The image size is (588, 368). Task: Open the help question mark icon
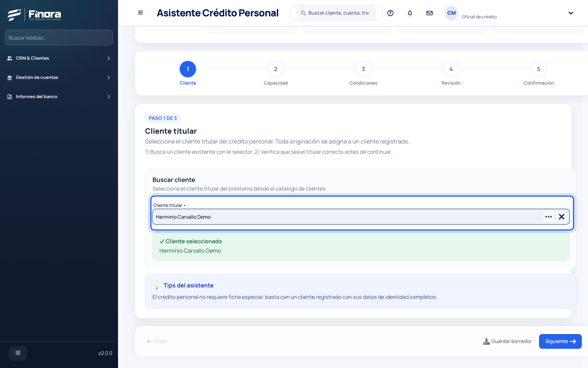click(390, 13)
